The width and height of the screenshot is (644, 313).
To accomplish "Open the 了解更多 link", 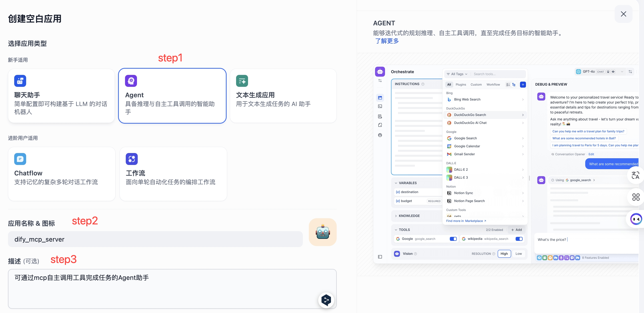I will pyautogui.click(x=387, y=41).
